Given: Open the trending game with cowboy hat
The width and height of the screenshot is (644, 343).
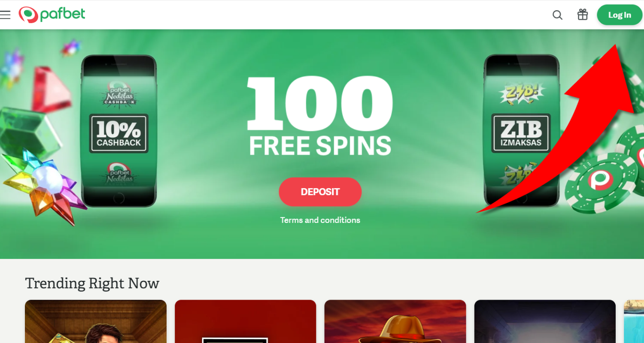Looking at the screenshot, I should coord(395,321).
